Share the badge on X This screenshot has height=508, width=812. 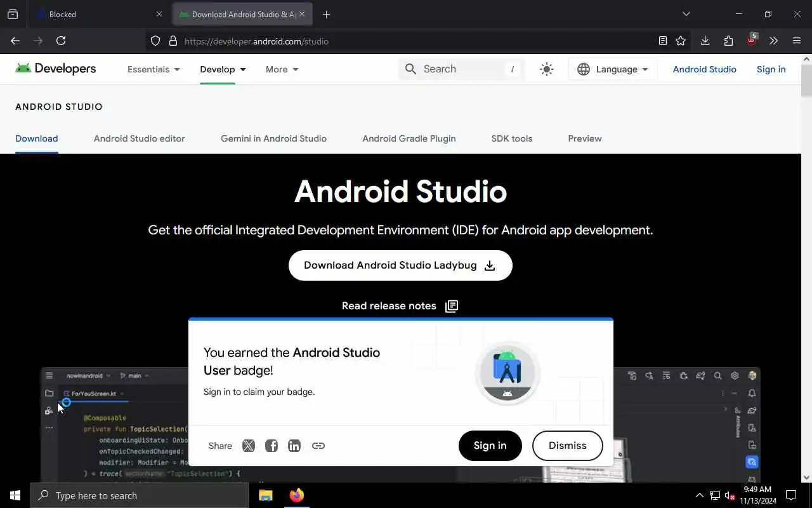[249, 446]
